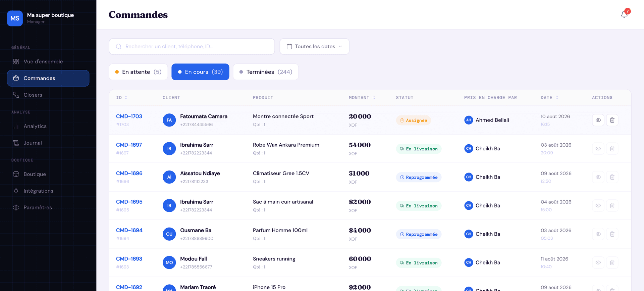View order CMD-1695 details eye icon
The image size is (644, 291).
click(598, 206)
